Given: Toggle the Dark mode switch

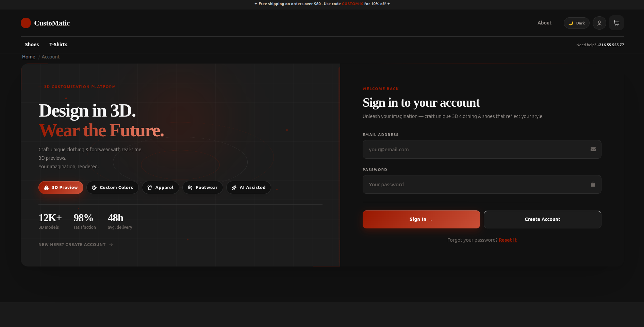Looking at the screenshot, I should click(576, 23).
